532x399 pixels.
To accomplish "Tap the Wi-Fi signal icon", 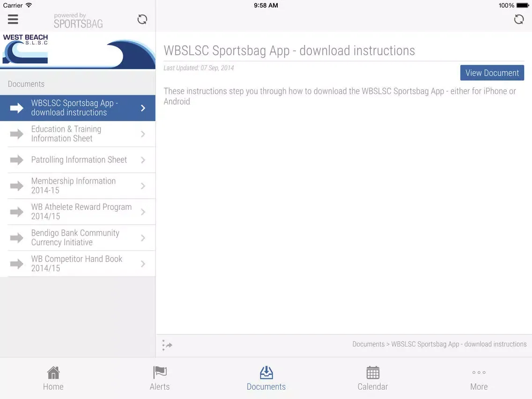I will (x=29, y=5).
